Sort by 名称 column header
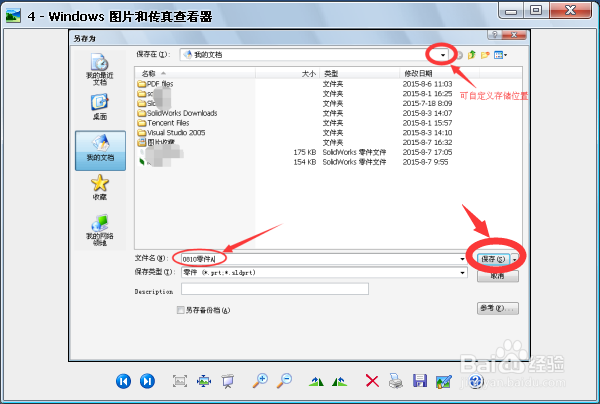 [x=195, y=73]
